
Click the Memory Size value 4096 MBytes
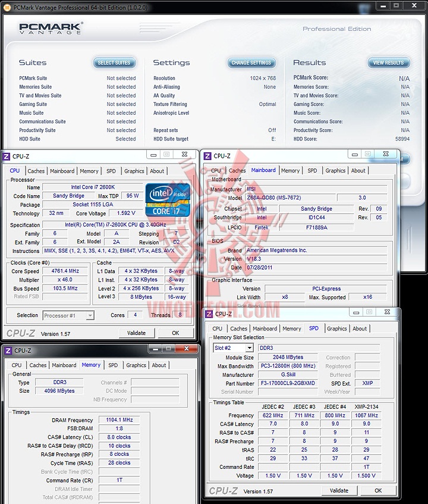pos(59,391)
